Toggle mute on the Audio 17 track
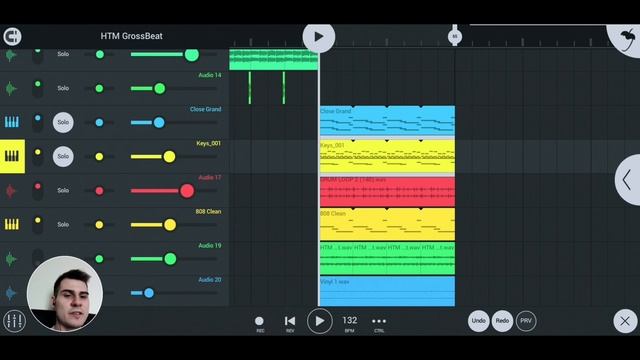The height and width of the screenshot is (360, 640). (38, 191)
